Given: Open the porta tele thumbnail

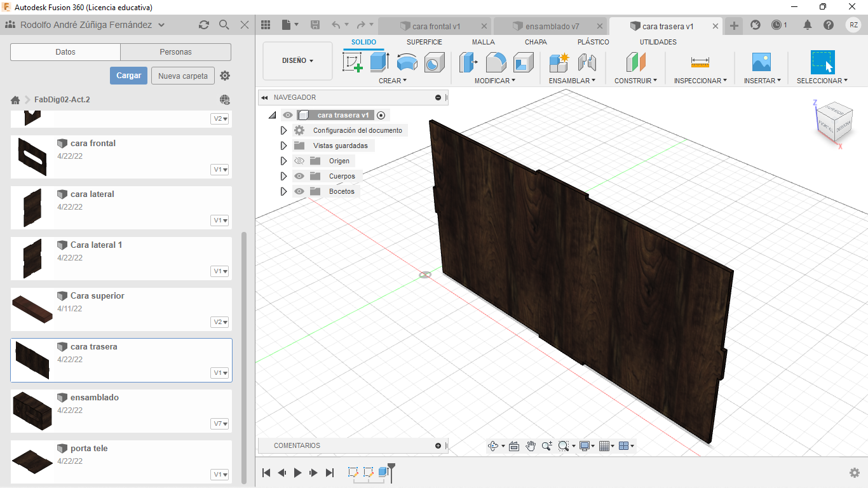Looking at the screenshot, I should tap(32, 462).
